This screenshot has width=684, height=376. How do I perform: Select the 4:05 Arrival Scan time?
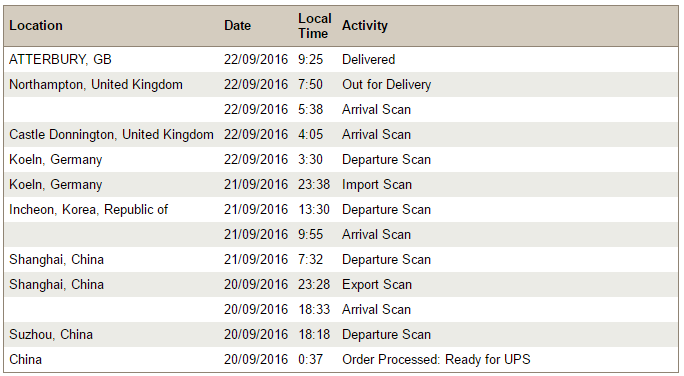tap(311, 134)
